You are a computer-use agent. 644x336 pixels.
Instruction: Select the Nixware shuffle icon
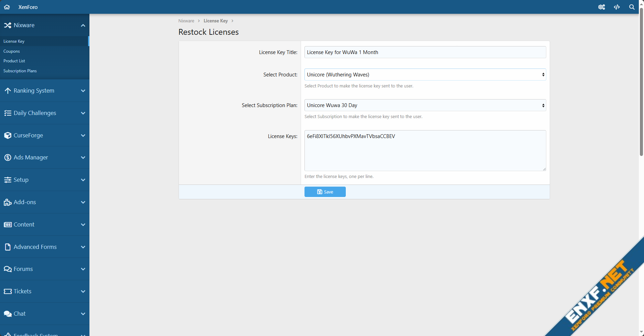8,25
